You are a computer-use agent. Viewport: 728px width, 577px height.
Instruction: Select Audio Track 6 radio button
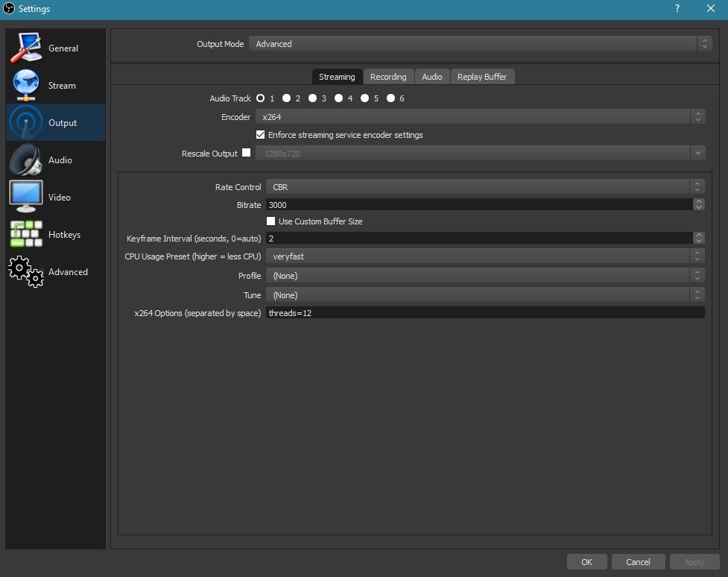pyautogui.click(x=390, y=98)
